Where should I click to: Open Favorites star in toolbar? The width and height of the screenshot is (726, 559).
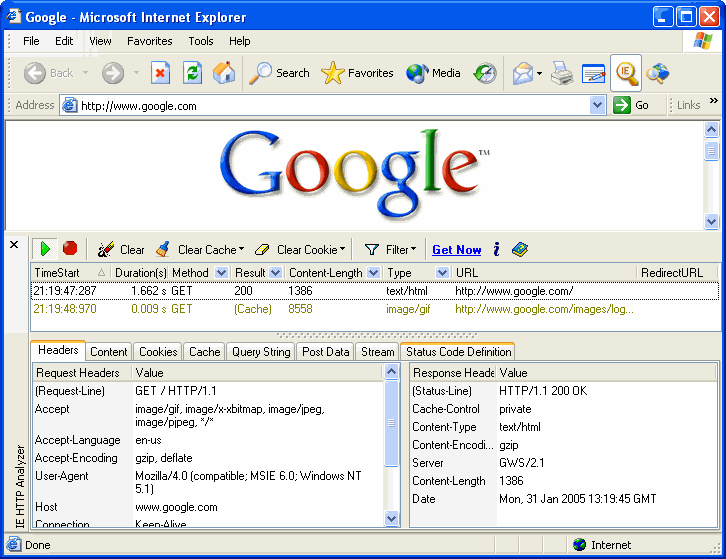357,73
